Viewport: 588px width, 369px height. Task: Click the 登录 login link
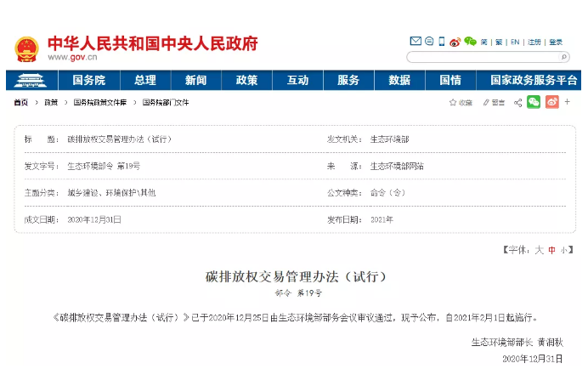coord(556,42)
